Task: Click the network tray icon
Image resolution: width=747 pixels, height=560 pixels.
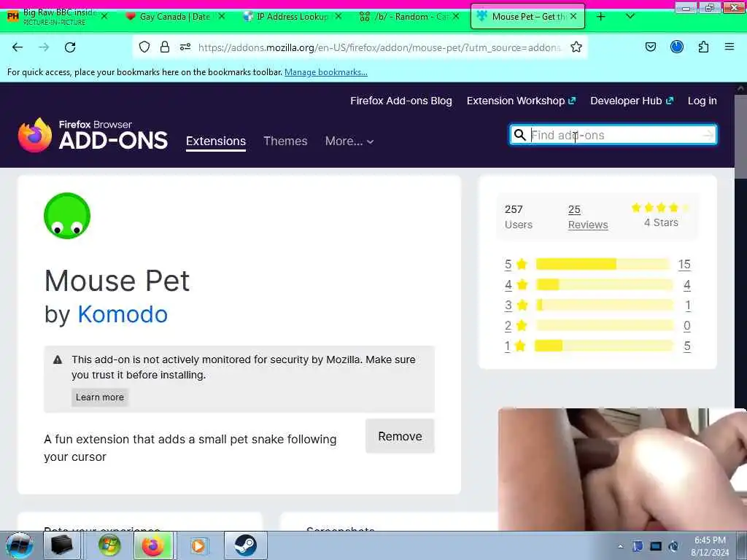Action: pos(656,546)
